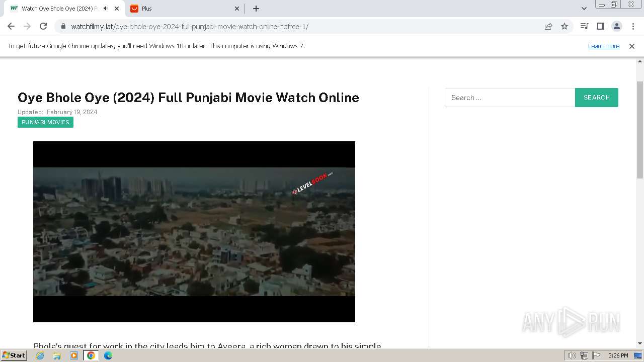644x362 pixels.
Task: Click the taskbar clock showing 3:26 PM
Action: (618, 355)
